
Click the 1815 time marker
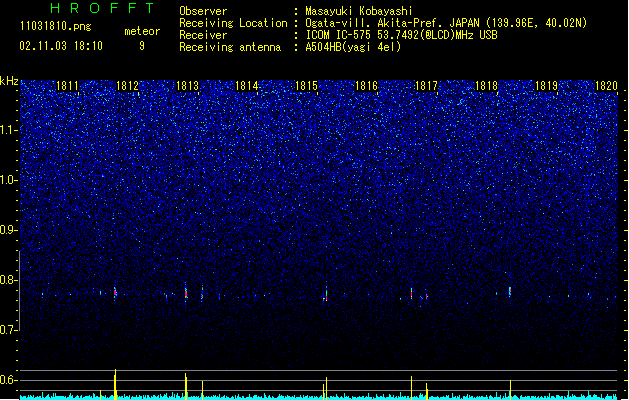click(306, 86)
